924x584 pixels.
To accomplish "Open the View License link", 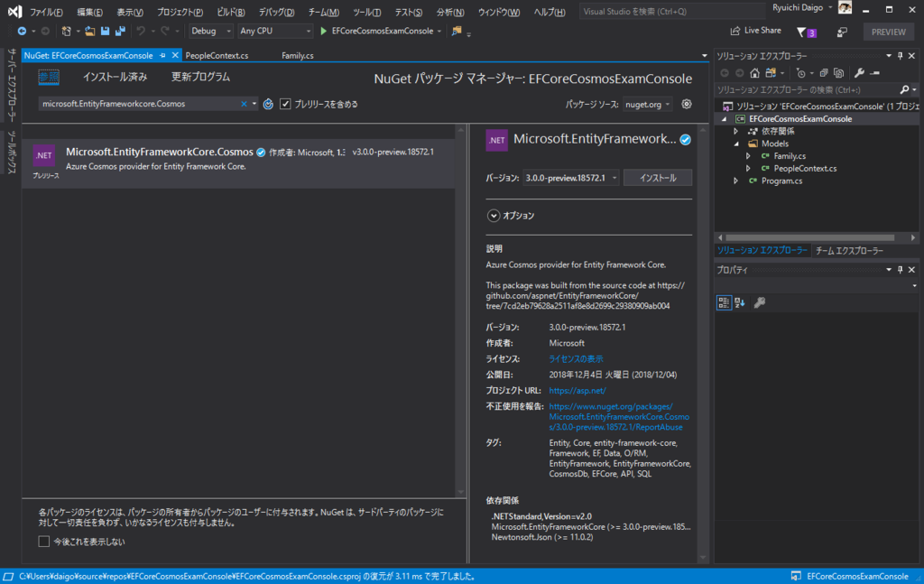I will coord(576,359).
